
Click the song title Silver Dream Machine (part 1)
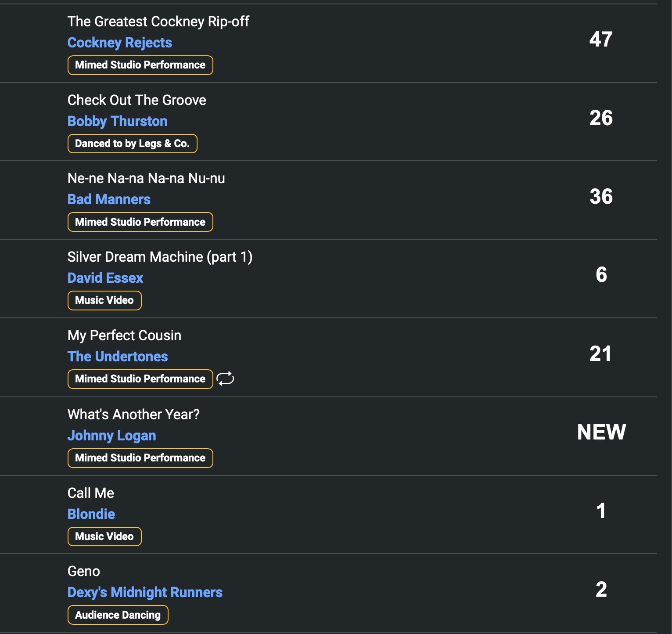point(160,257)
